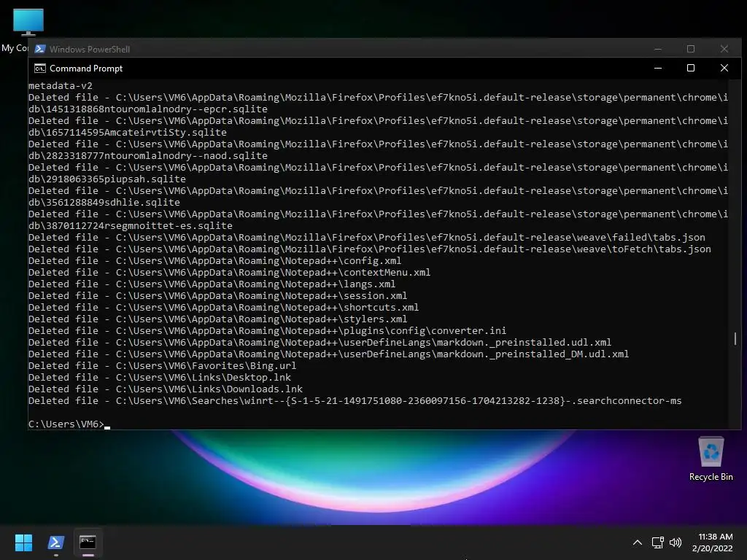Click the 2918063365piupsah.sqlite text
This screenshot has width=747, height=560.
[116, 179]
